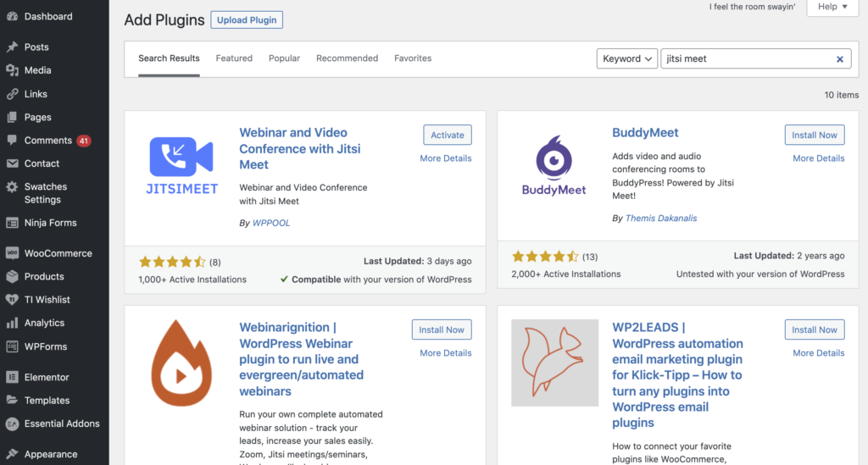The image size is (868, 465).
Task: Activate the Jitsi Meet plugin
Action: point(448,135)
